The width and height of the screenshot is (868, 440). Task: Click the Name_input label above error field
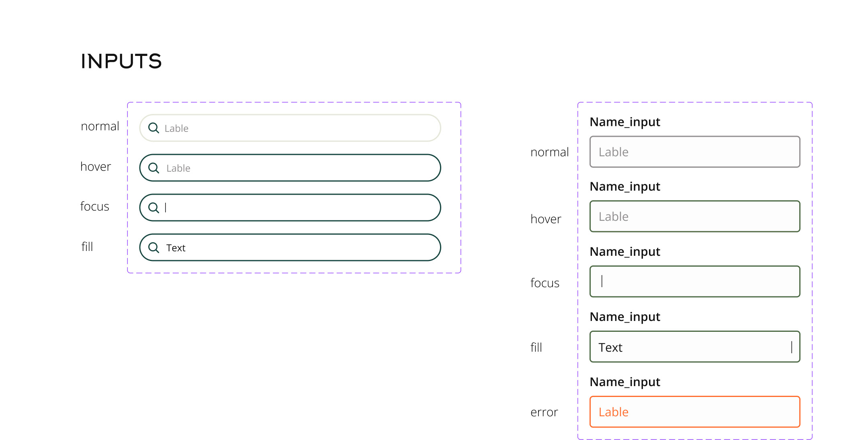click(x=624, y=382)
